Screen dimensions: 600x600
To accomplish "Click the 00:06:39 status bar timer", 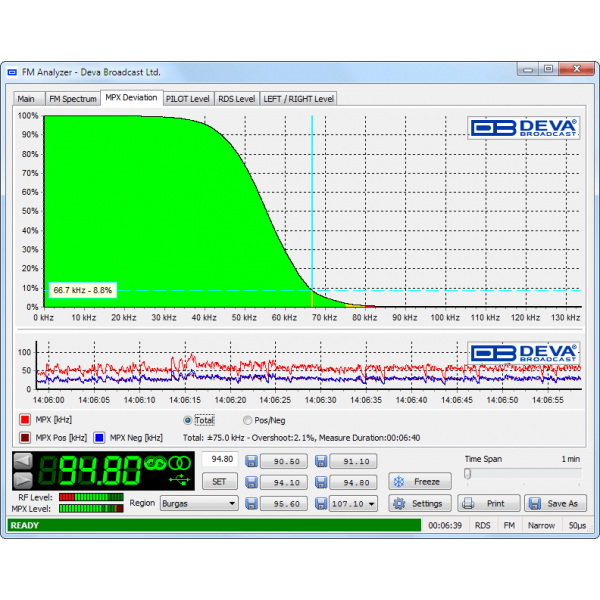I will (x=445, y=525).
